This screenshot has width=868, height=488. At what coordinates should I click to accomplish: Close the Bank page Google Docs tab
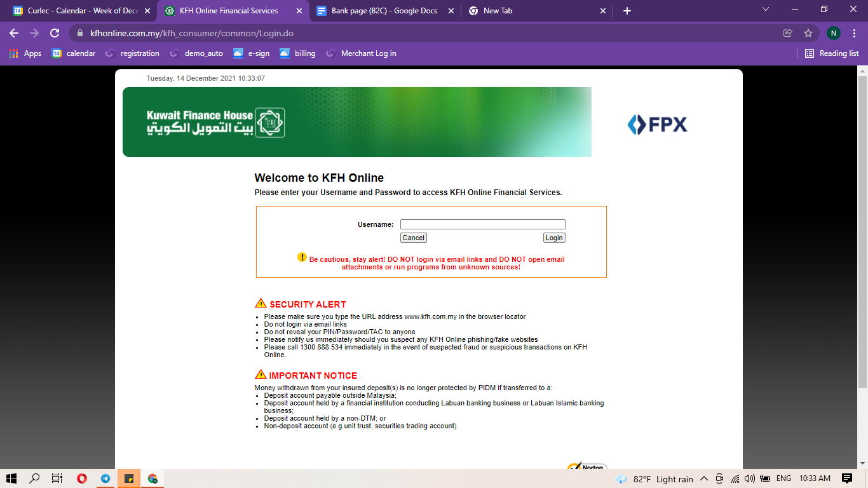(x=451, y=11)
